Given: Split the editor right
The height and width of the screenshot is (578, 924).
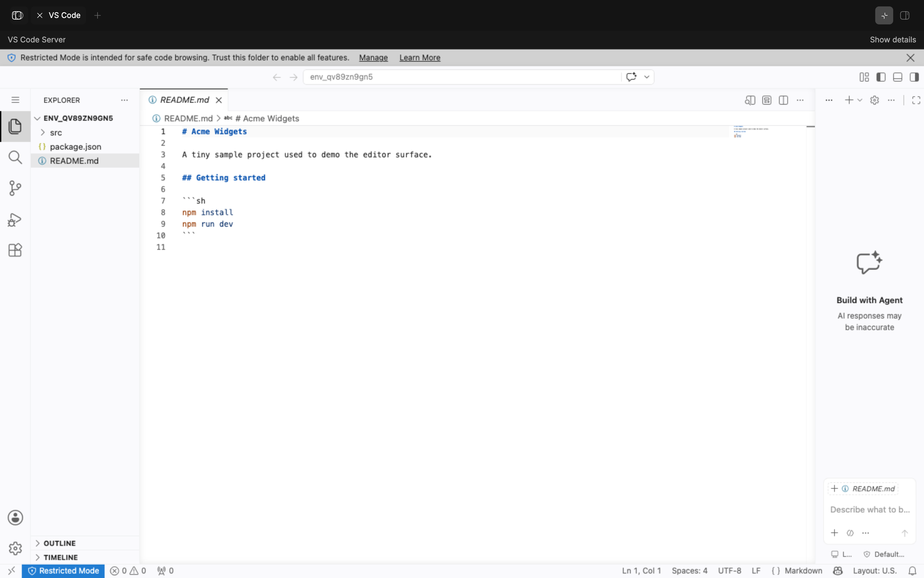Looking at the screenshot, I should (x=783, y=100).
